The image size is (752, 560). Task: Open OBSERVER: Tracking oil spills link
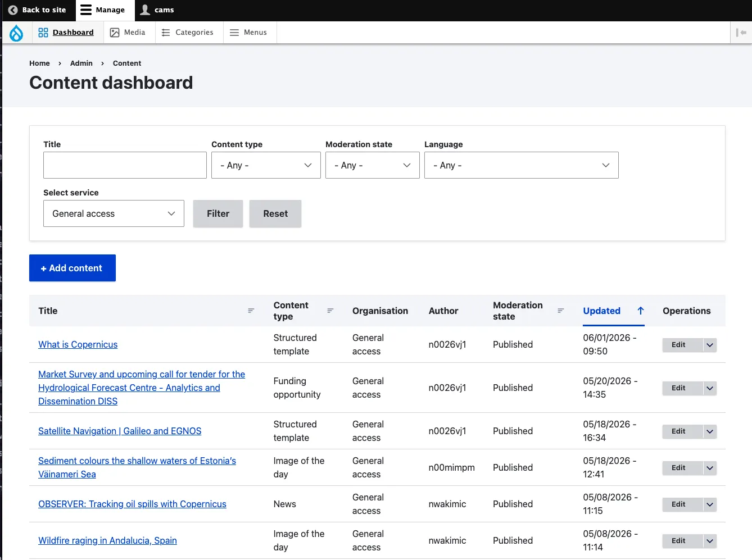click(132, 504)
